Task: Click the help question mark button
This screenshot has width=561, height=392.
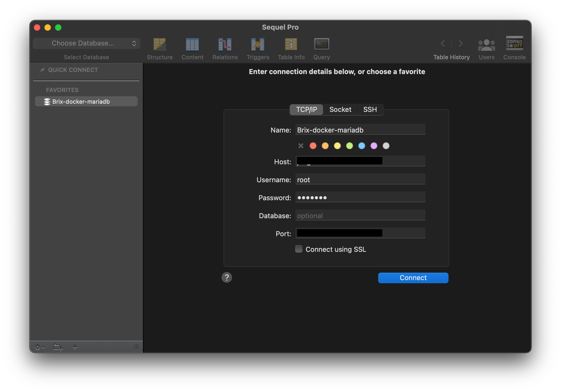Action: pos(227,277)
